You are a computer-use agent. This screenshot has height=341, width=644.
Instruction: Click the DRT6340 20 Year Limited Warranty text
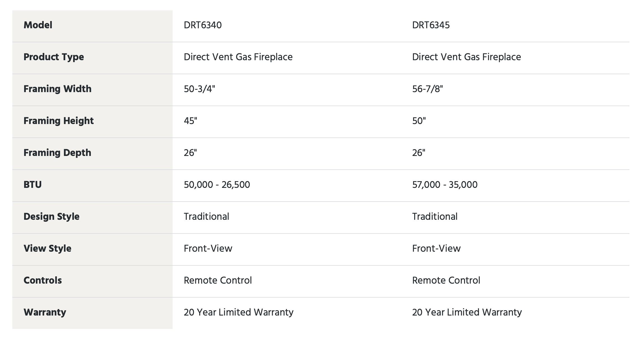click(238, 312)
